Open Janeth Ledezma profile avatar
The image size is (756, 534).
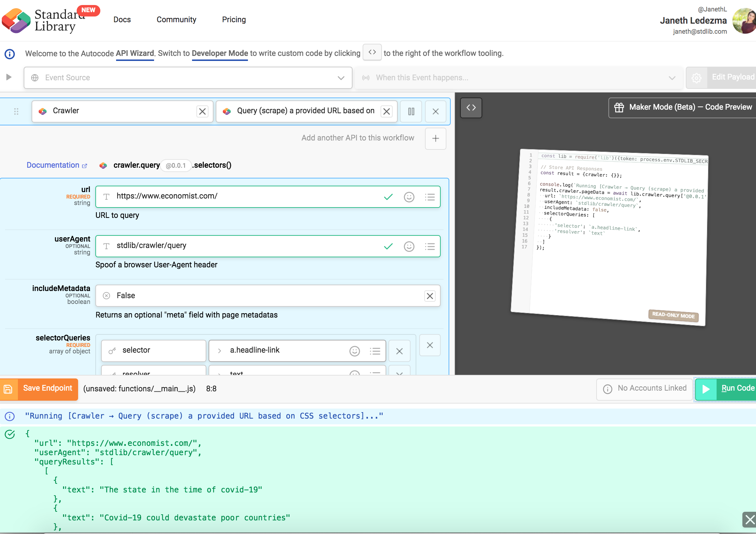744,21
